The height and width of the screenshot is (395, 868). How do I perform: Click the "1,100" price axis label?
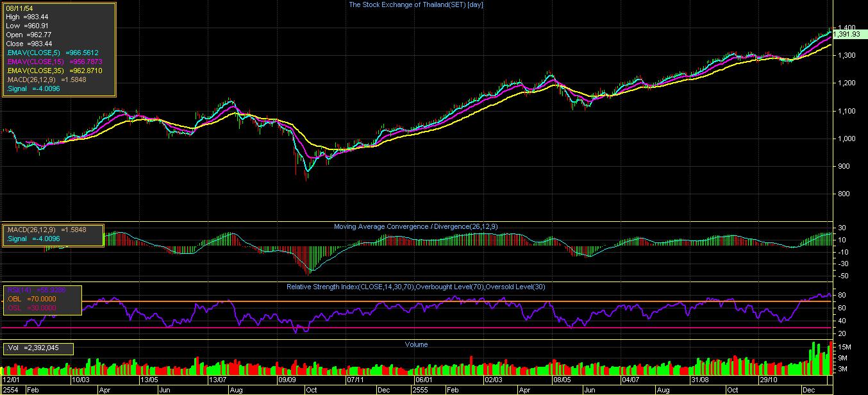[847, 111]
